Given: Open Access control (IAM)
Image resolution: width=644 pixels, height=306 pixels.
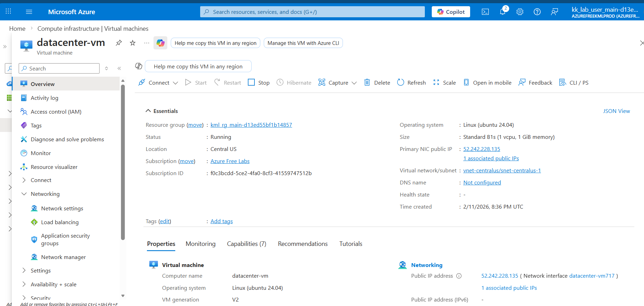Looking at the screenshot, I should (x=66, y=112).
